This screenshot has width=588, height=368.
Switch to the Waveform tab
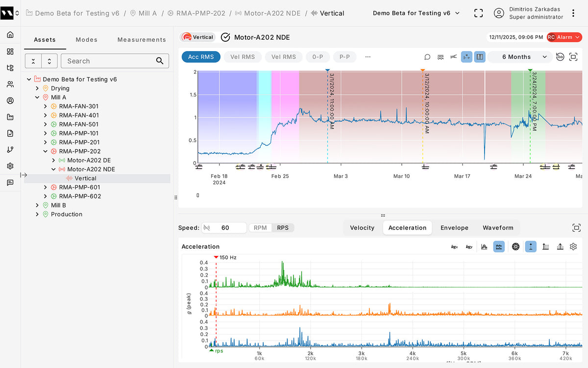[498, 228]
